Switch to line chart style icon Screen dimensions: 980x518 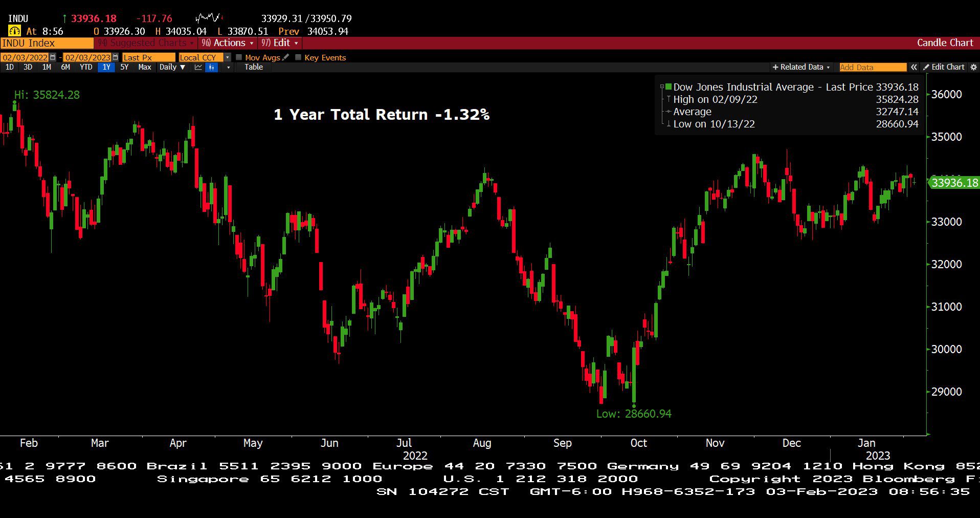pyautogui.click(x=198, y=67)
